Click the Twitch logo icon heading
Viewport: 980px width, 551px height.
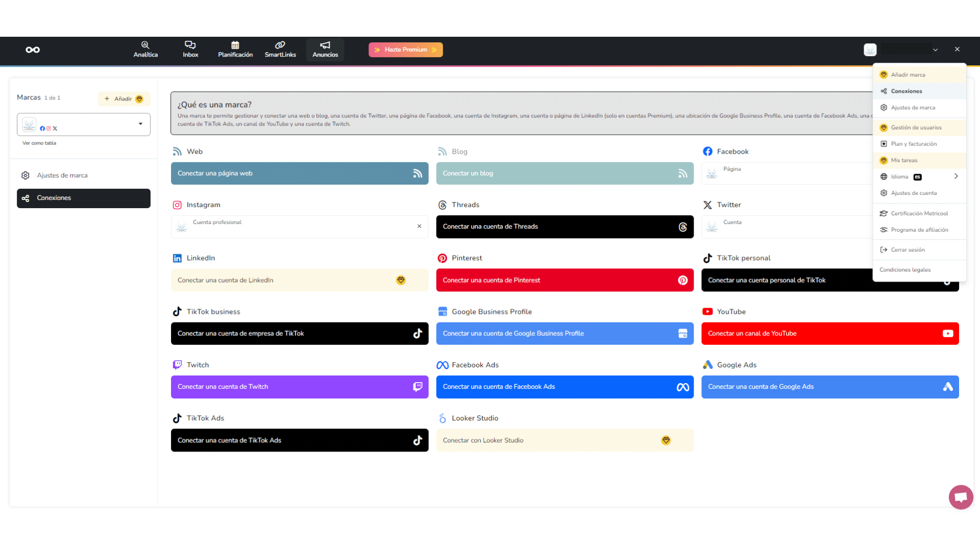pyautogui.click(x=177, y=365)
